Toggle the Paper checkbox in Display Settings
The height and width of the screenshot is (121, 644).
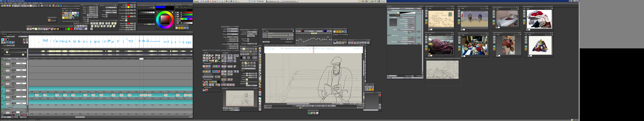(x=126, y=19)
